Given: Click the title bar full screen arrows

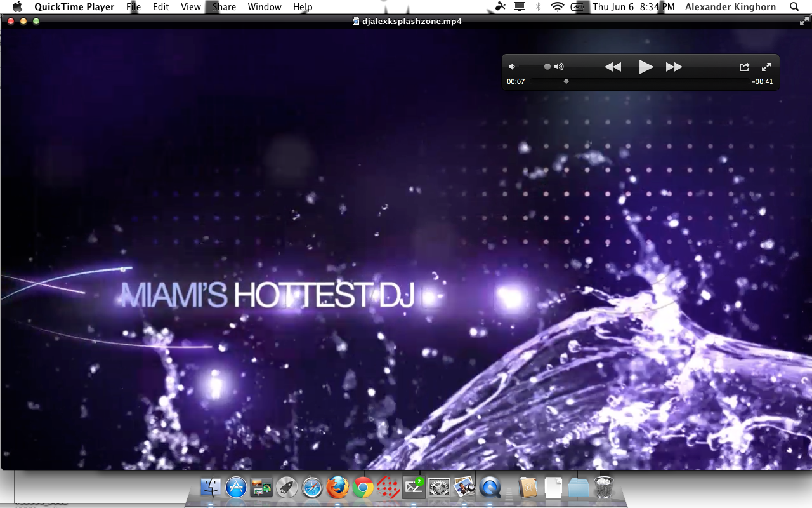Looking at the screenshot, I should click(x=804, y=21).
